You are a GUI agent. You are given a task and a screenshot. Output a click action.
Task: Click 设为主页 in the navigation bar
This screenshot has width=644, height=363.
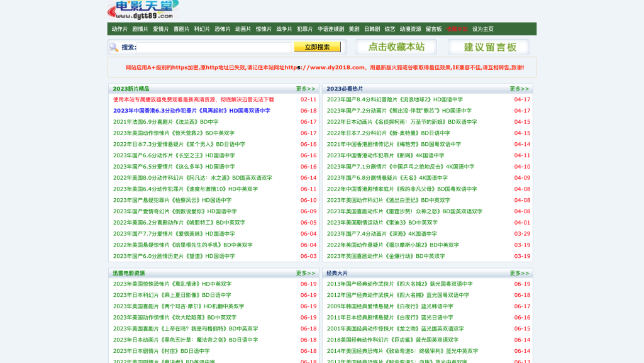tap(483, 29)
